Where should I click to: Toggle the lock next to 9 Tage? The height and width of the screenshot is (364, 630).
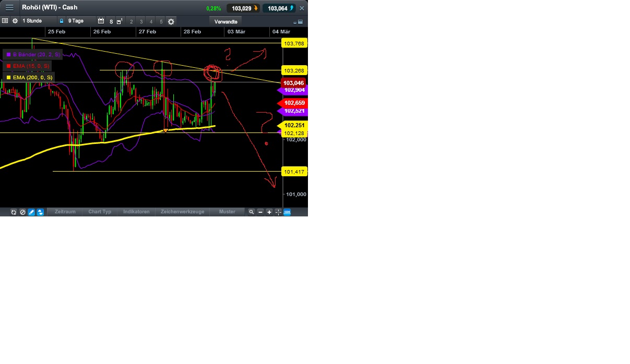coord(61,21)
